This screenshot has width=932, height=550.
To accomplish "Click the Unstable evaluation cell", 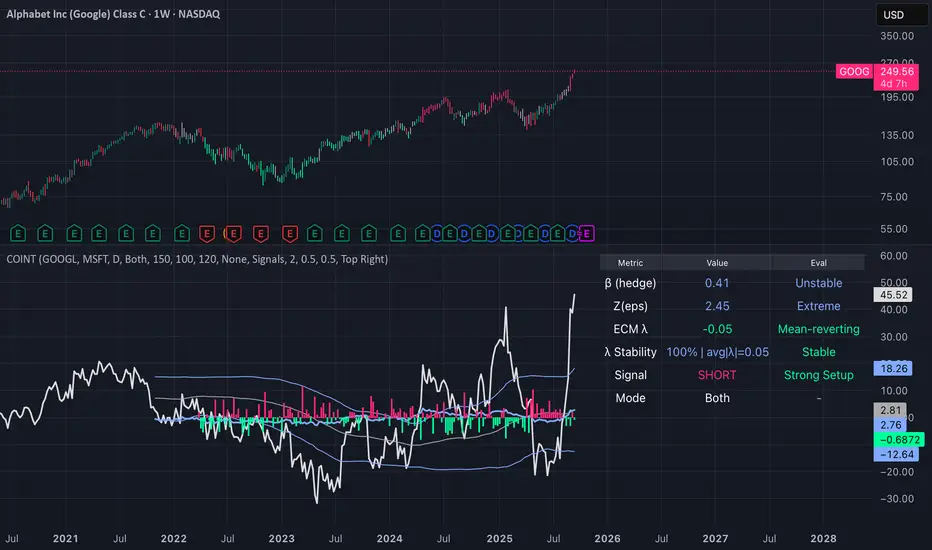I will [x=818, y=283].
